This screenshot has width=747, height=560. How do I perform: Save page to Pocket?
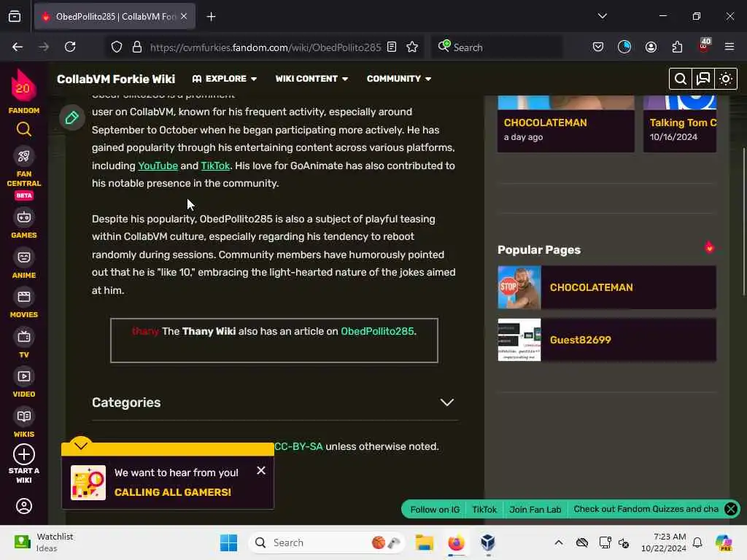(x=598, y=47)
